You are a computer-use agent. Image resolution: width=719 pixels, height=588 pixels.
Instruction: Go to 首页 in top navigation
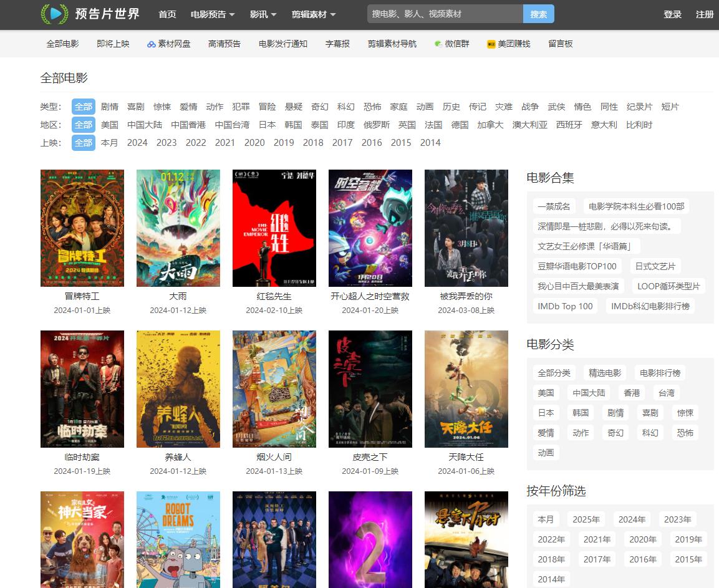click(x=167, y=14)
